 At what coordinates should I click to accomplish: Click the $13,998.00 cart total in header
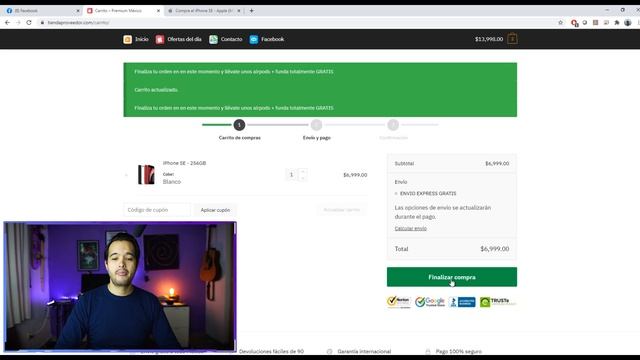pos(489,39)
